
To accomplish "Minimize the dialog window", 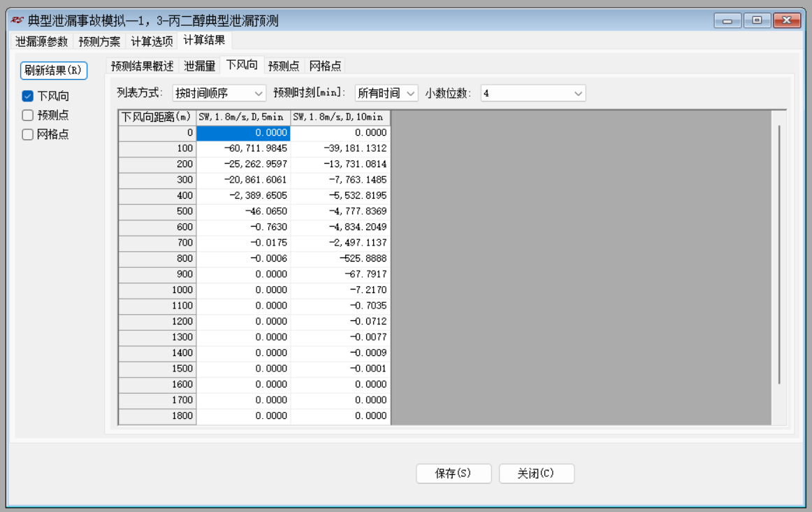I will pyautogui.click(x=727, y=21).
